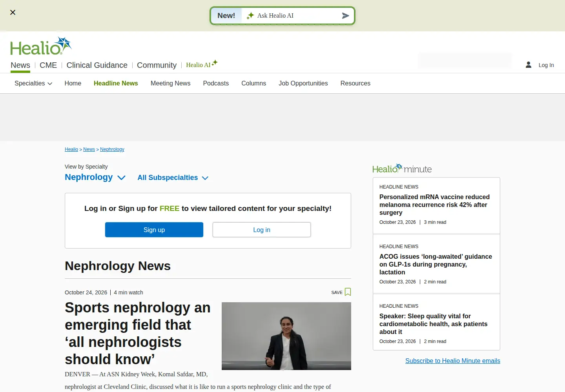
Task: Follow the Healio breadcrumb link
Action: tap(71, 149)
